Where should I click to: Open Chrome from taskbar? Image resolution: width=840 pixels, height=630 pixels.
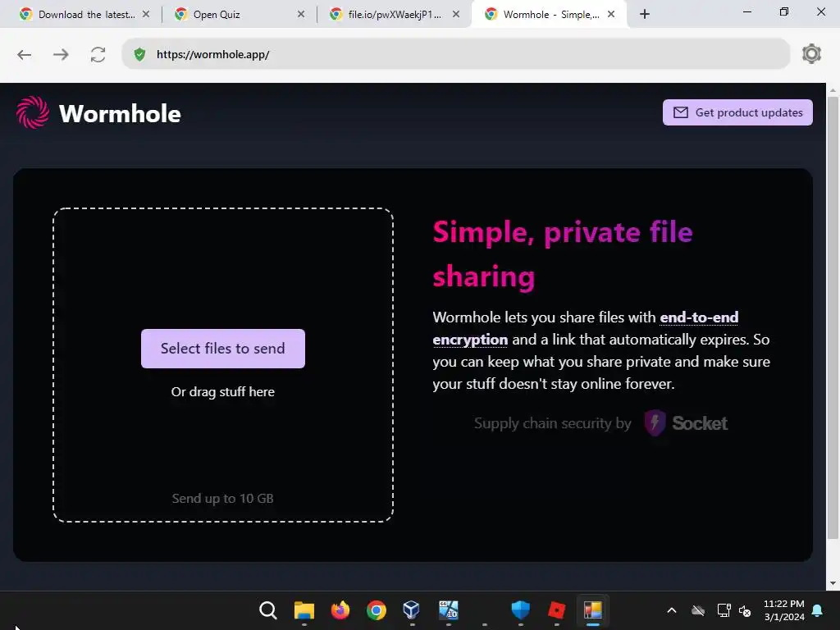(376, 610)
